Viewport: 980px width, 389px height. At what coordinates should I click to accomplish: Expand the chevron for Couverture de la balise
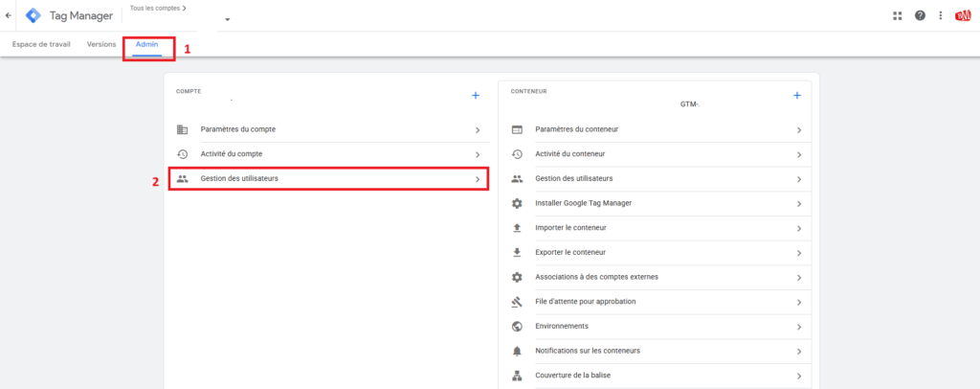pos(799,377)
